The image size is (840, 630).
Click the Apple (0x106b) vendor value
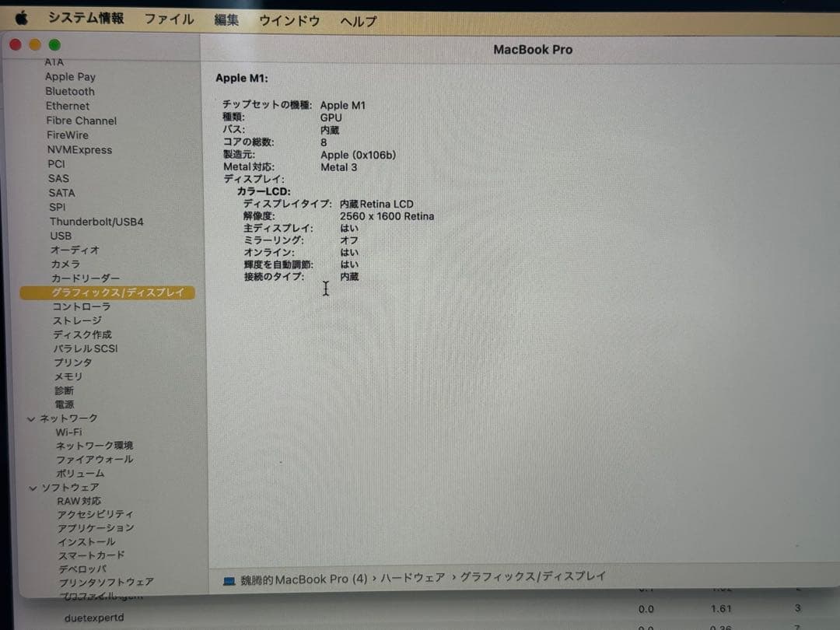point(358,155)
